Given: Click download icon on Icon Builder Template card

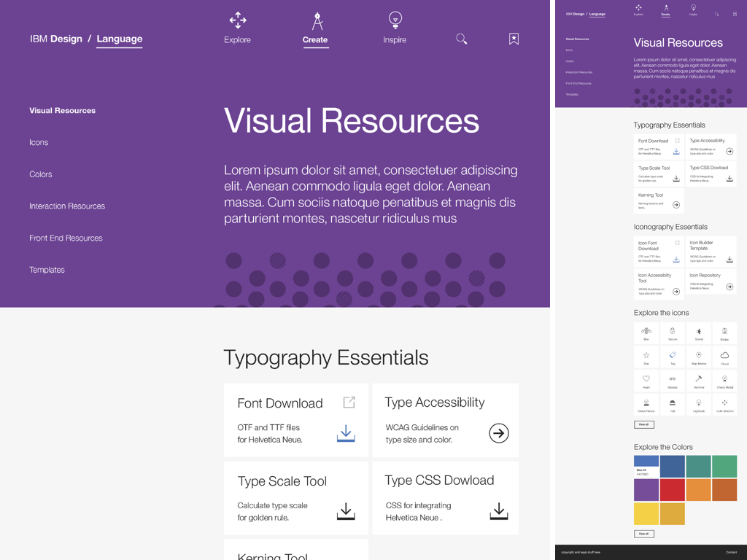Looking at the screenshot, I should 729,259.
